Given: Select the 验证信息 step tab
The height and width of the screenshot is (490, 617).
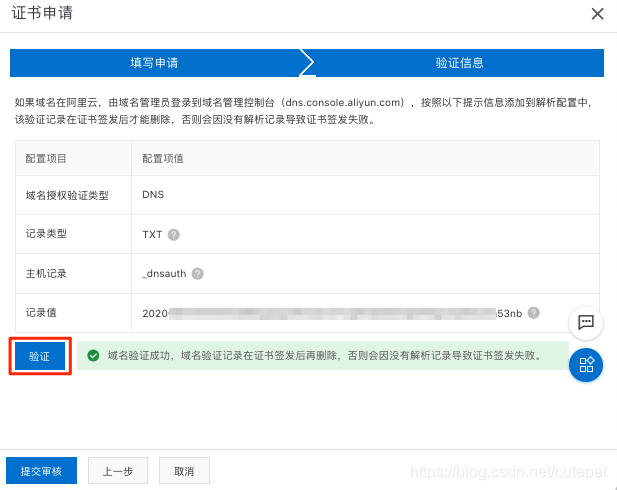Looking at the screenshot, I should (459, 63).
